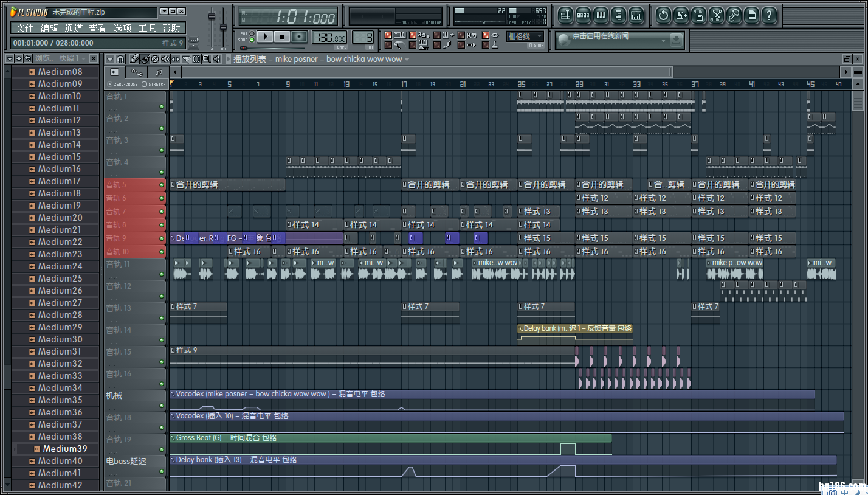Open the 工具 menu
Viewport: 868px width, 495px height.
147,28
